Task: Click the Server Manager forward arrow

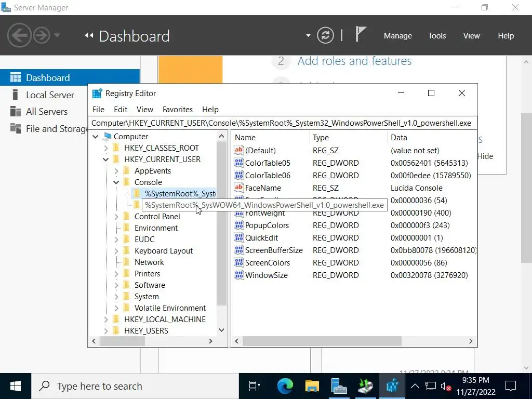Action: [42, 35]
